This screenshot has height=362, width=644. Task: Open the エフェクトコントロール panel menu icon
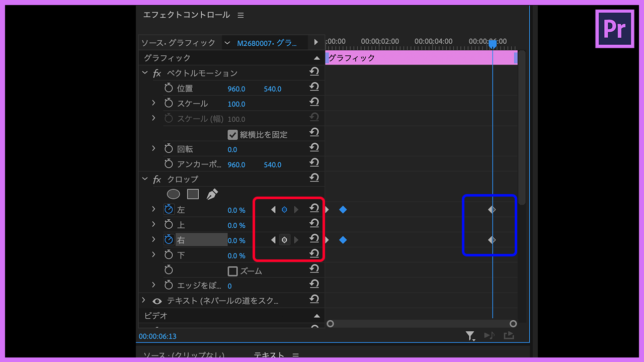coord(240,15)
